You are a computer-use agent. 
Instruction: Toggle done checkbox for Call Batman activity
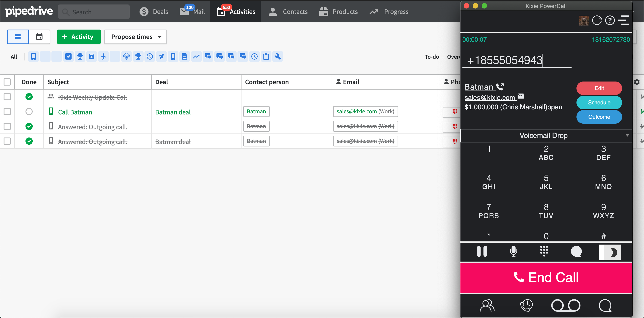(x=29, y=112)
